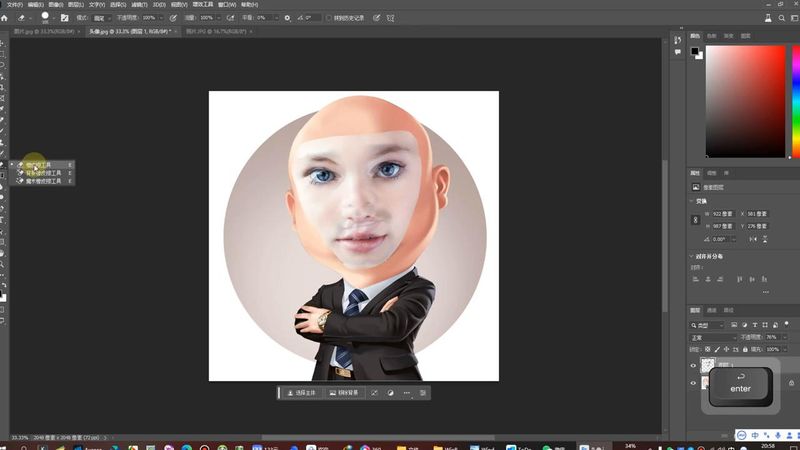Click the align right edges icon
This screenshot has width=800, height=450.
point(720,280)
